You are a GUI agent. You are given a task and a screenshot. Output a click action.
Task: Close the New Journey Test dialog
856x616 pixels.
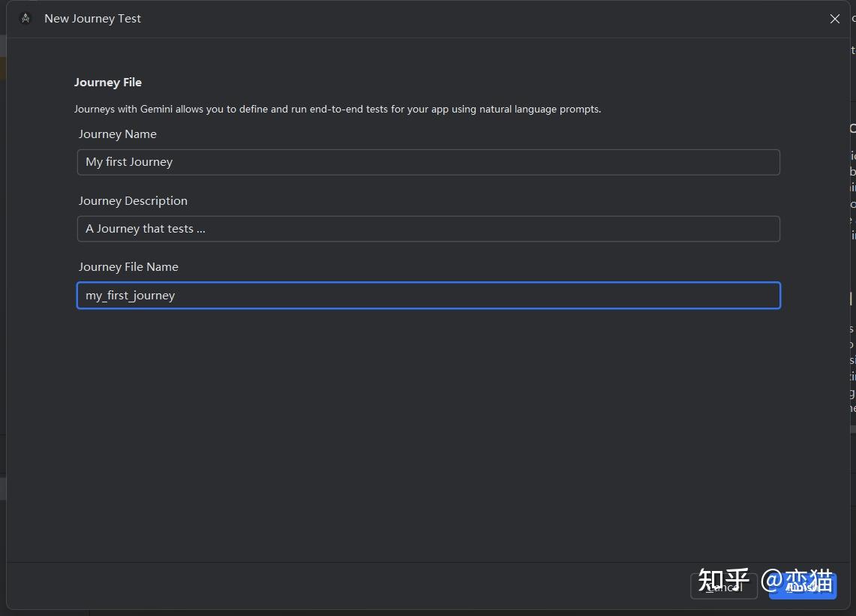834,19
